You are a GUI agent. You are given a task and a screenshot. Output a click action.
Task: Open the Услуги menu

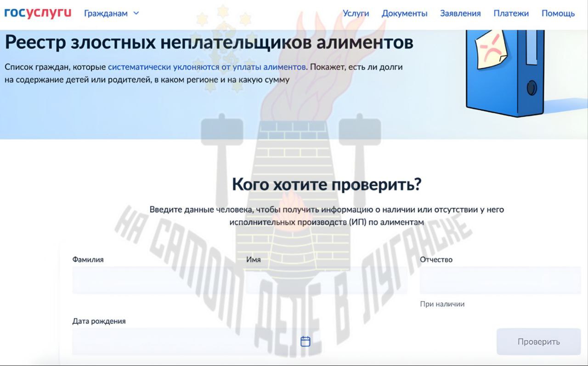[356, 13]
